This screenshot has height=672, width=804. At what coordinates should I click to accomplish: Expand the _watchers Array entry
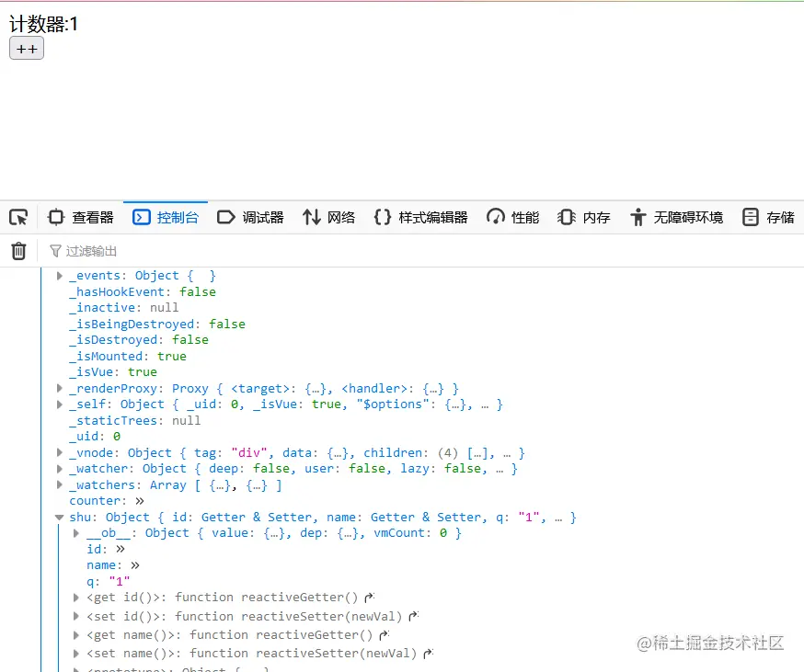coord(60,484)
